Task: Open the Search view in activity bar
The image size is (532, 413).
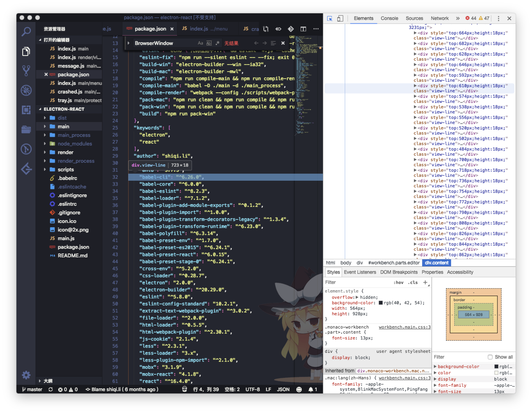Action: click(26, 31)
